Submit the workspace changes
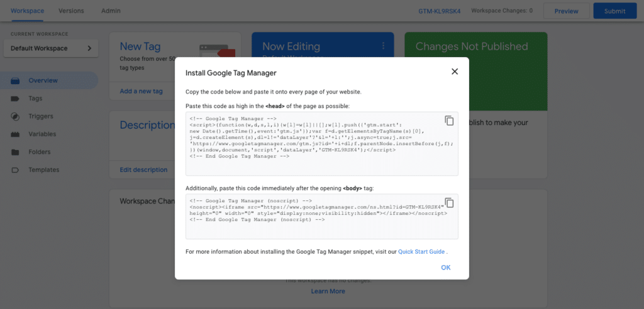 [x=614, y=11]
